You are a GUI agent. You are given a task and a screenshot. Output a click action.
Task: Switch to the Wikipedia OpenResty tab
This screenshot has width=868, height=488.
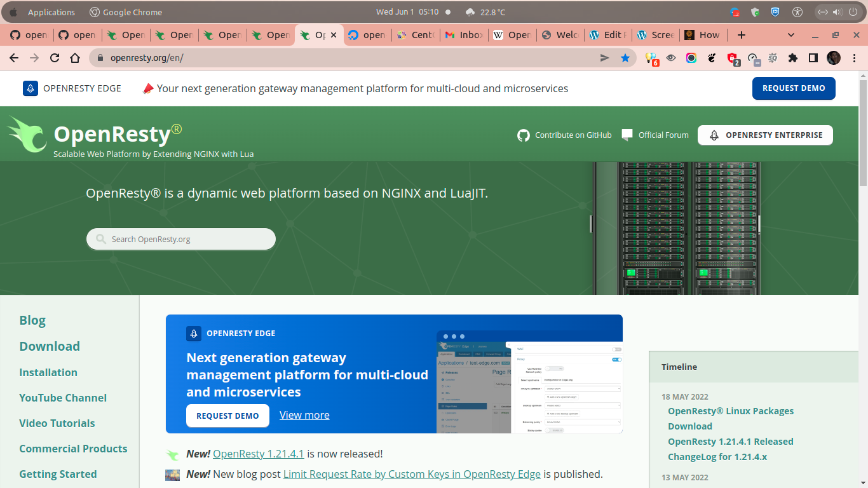(512, 35)
